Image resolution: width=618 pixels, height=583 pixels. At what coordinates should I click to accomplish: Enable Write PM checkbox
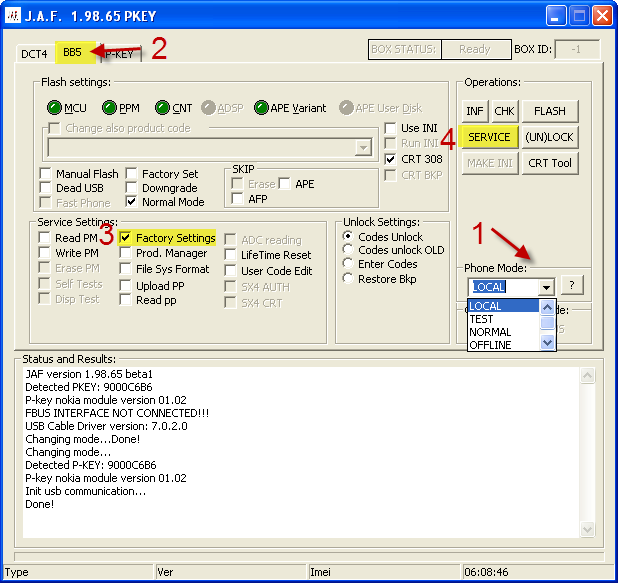click(44, 253)
